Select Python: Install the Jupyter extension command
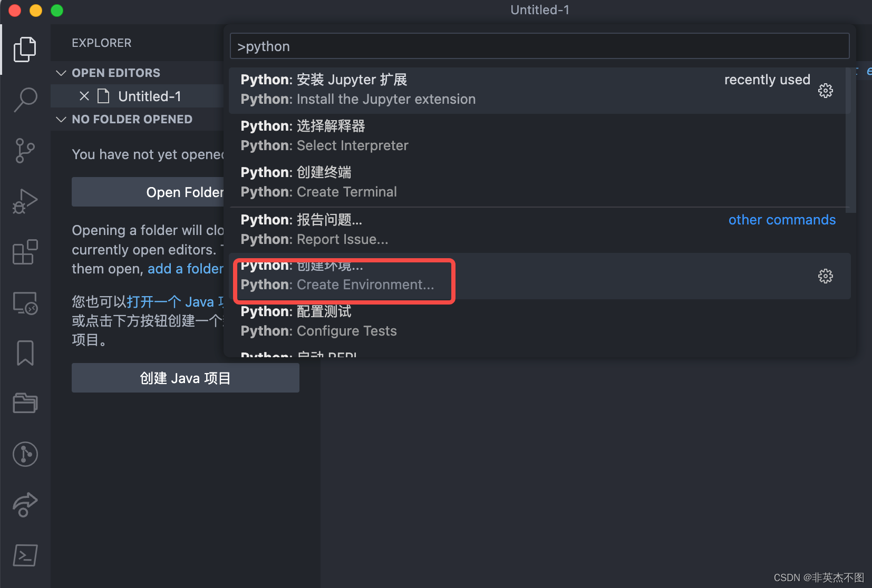This screenshot has height=588, width=872. click(540, 90)
